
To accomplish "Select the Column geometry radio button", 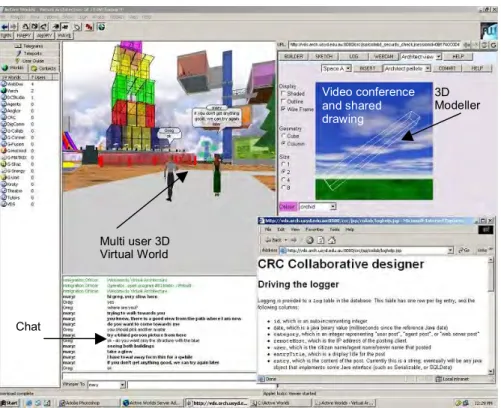I will tap(284, 144).
